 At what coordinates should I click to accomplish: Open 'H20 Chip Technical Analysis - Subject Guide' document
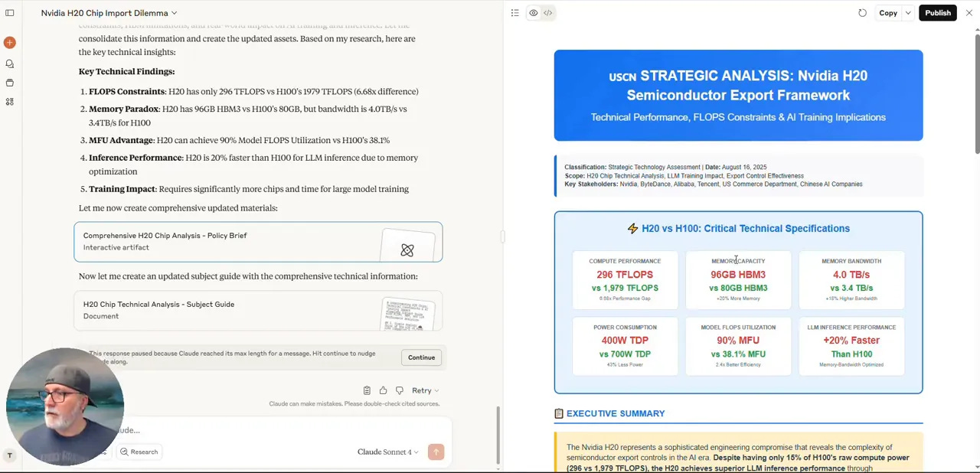tap(258, 310)
